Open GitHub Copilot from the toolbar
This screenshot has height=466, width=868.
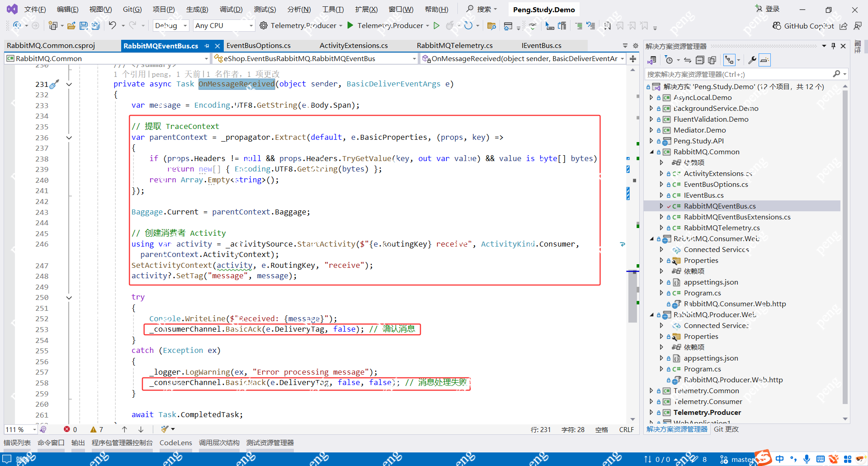pos(803,26)
